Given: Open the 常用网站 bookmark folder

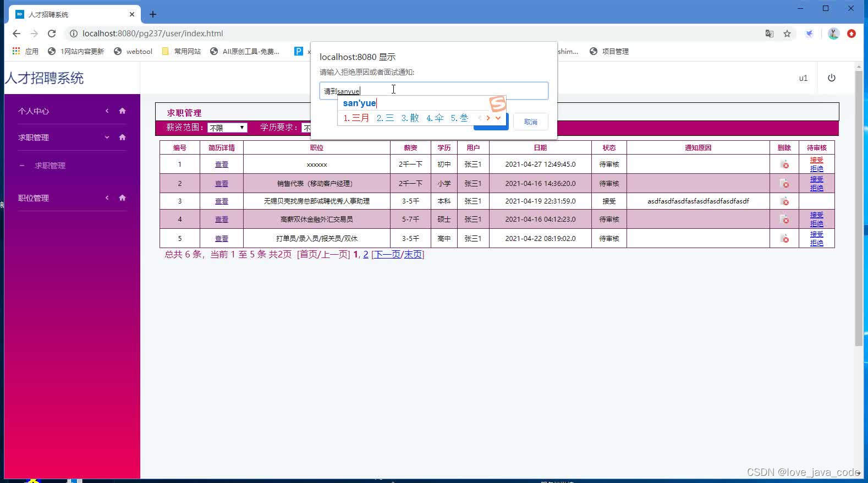Looking at the screenshot, I should point(181,51).
